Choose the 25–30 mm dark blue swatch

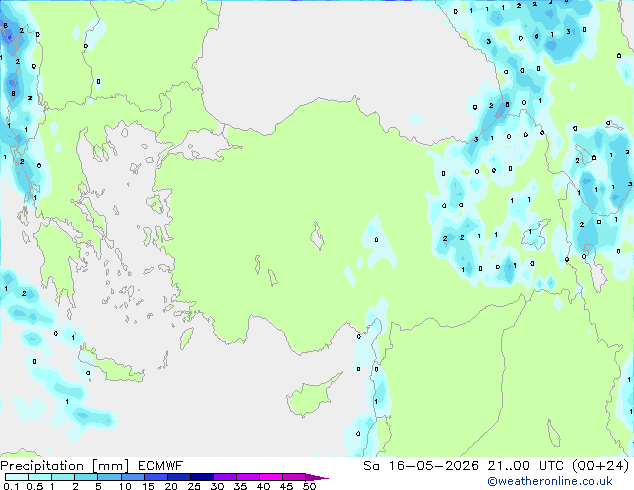[201, 477]
